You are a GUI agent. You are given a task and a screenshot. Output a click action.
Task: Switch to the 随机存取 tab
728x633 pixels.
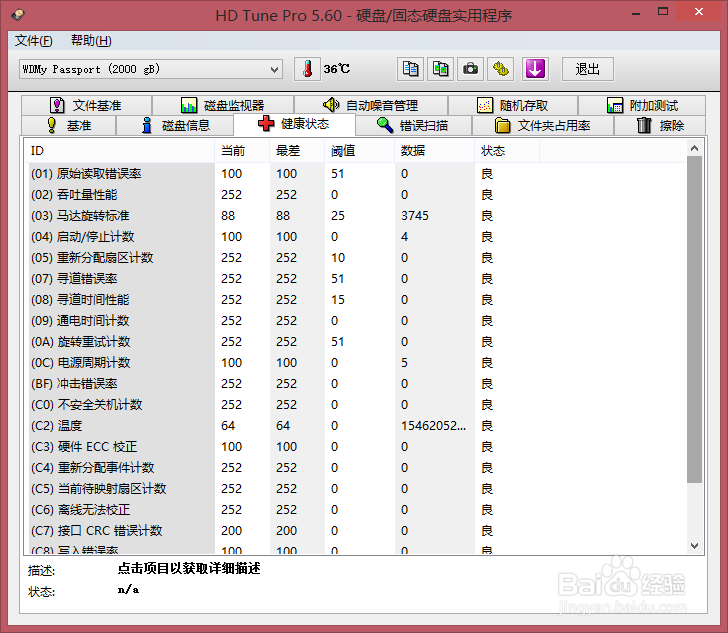click(513, 105)
